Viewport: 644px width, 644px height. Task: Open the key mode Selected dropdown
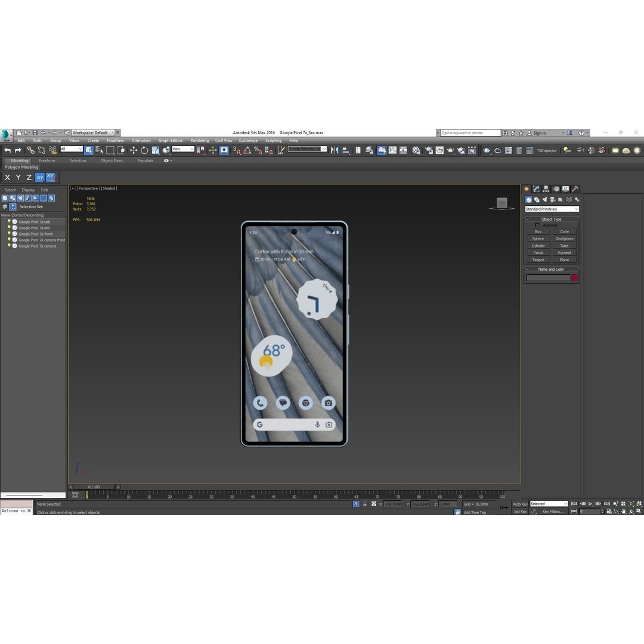pos(549,504)
